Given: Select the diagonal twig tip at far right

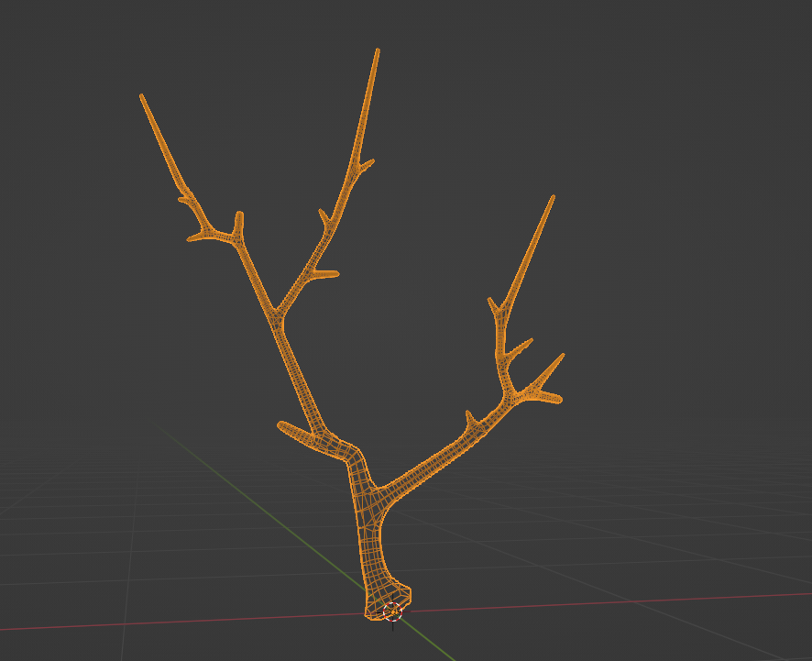Looking at the screenshot, I should tap(561, 357).
